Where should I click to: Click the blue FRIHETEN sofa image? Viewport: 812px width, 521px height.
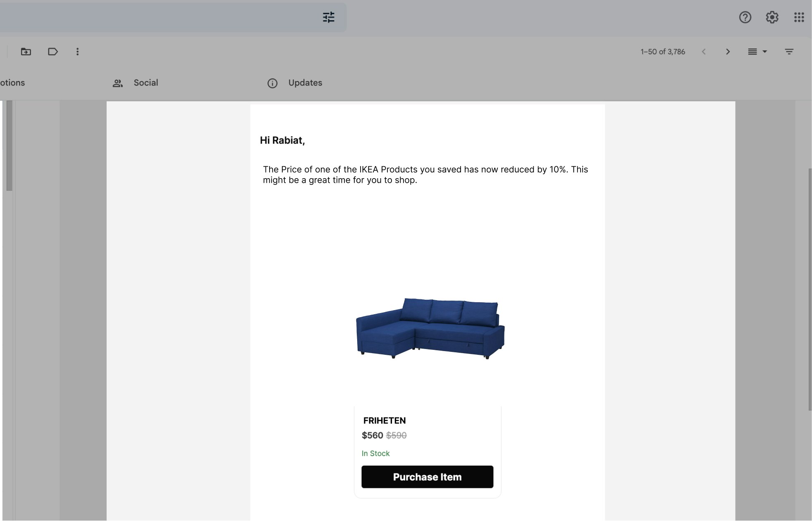(430, 328)
